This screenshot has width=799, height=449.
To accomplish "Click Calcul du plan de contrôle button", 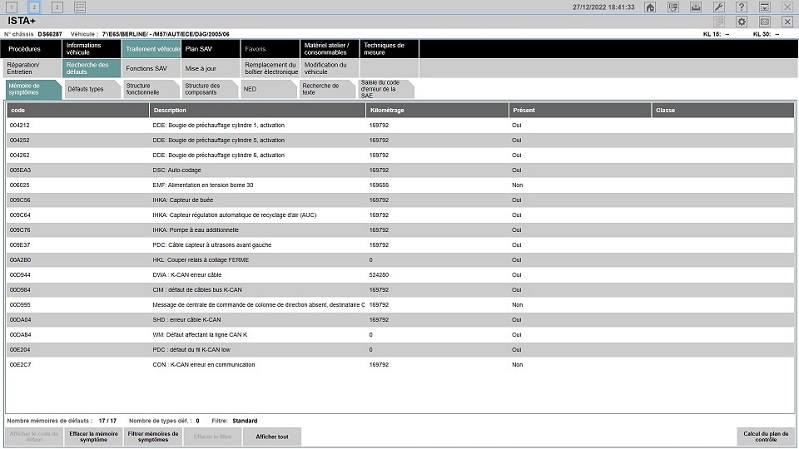I will tap(766, 437).
